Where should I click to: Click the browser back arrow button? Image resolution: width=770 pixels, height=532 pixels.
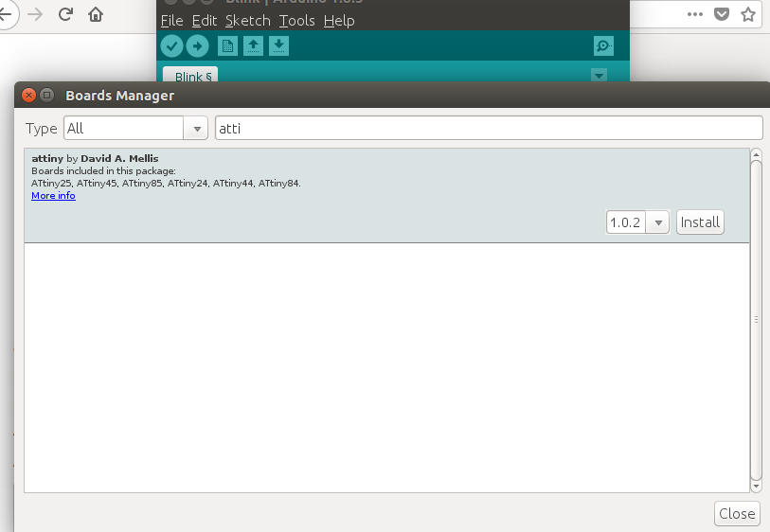[6, 14]
